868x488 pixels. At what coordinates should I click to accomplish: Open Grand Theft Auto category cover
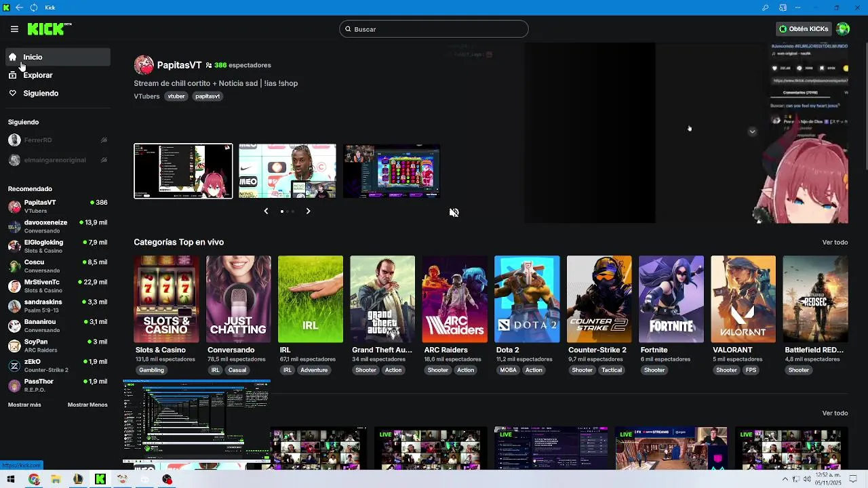pos(382,299)
